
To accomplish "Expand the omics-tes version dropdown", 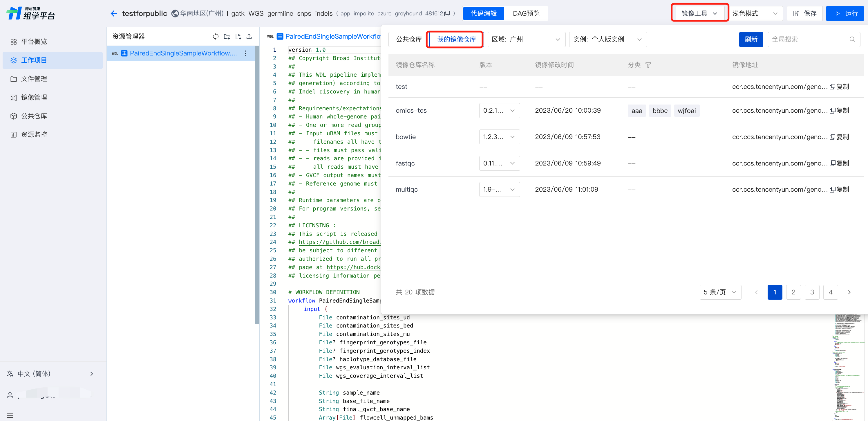I will [x=499, y=111].
